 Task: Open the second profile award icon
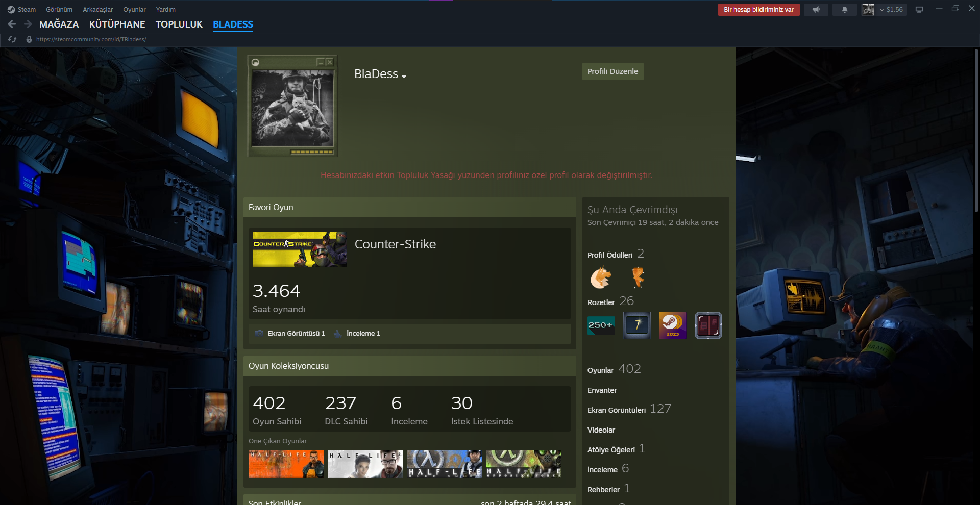point(638,278)
